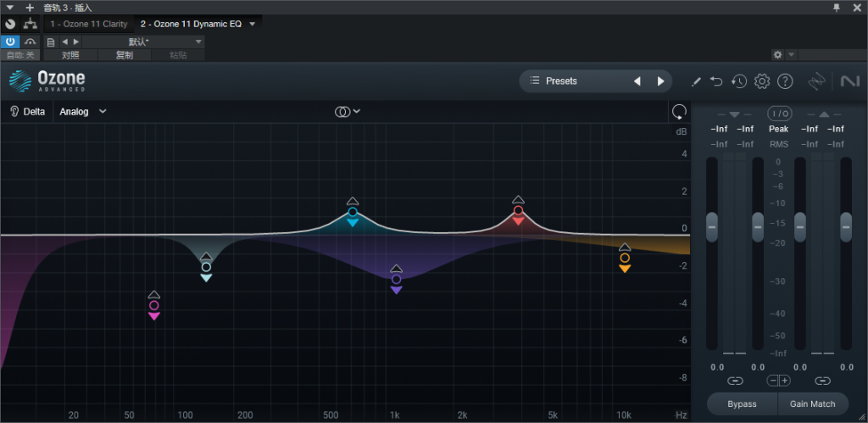Go to next host preset arrow
The width and height of the screenshot is (868, 423).
click(76, 42)
